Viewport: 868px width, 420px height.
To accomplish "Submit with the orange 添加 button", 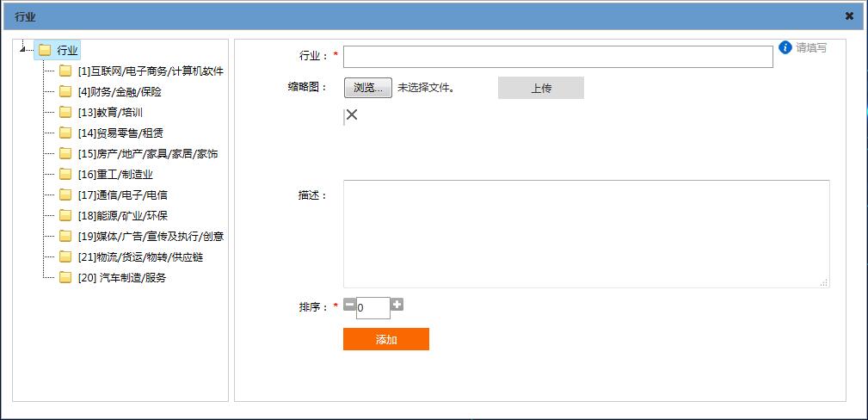I will click(x=385, y=339).
